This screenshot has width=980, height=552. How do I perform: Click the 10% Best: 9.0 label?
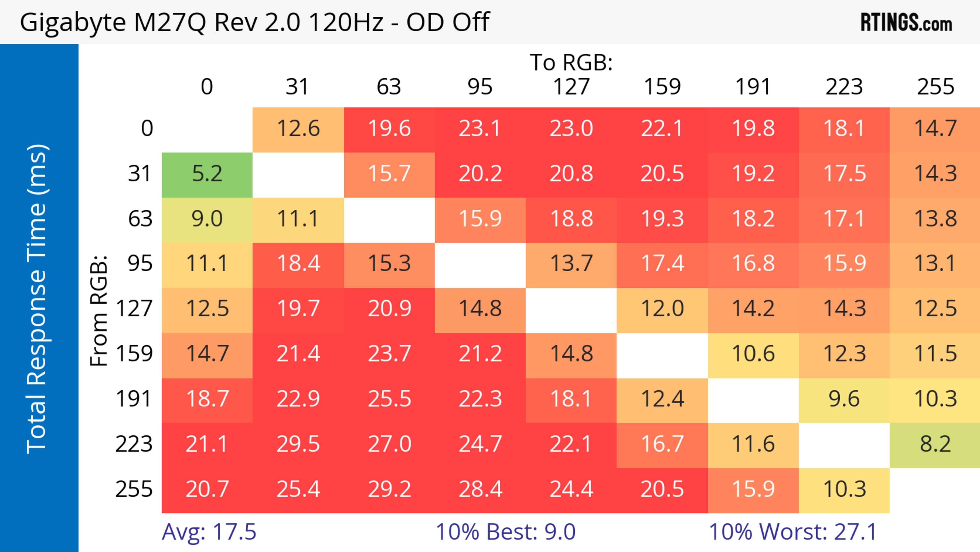pyautogui.click(x=505, y=532)
